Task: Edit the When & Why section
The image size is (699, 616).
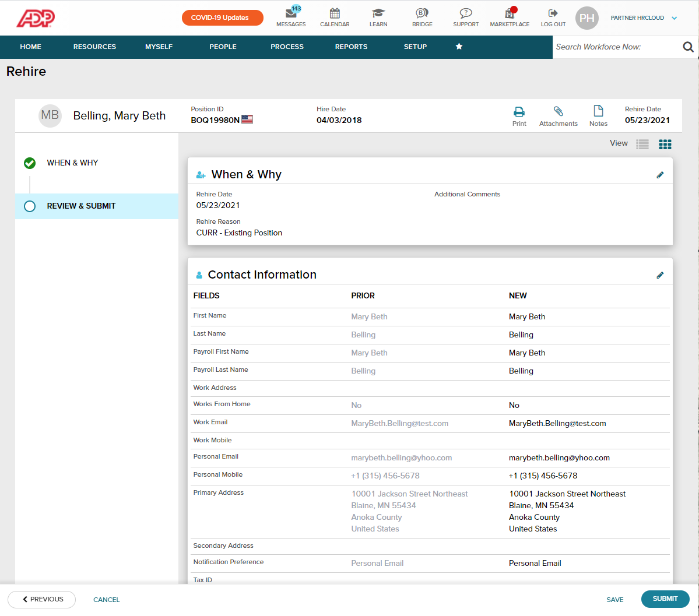Action: (x=660, y=174)
